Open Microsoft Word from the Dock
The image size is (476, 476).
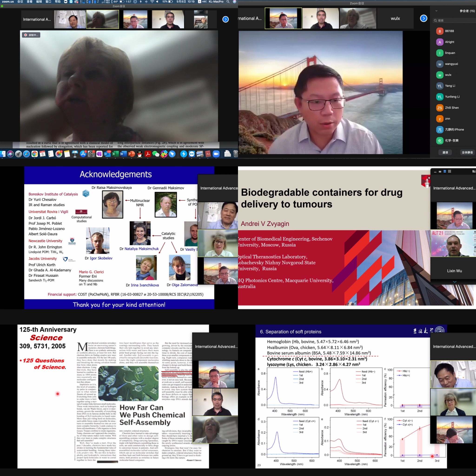click(x=123, y=154)
